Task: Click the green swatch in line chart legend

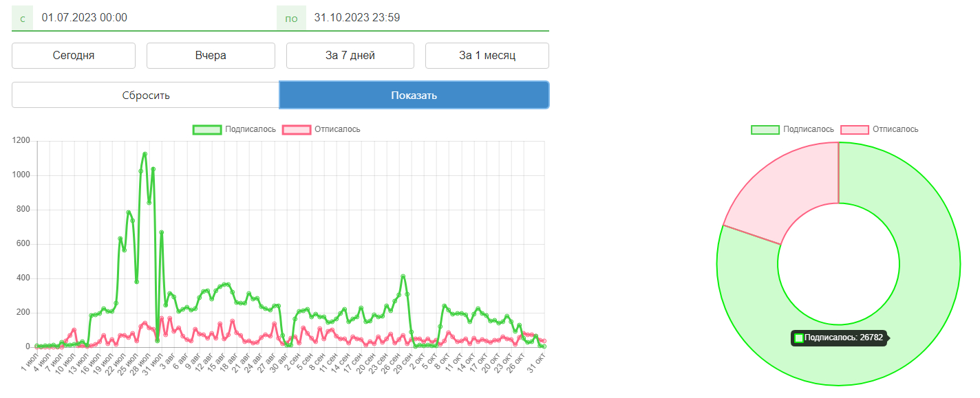Action: 207,129
